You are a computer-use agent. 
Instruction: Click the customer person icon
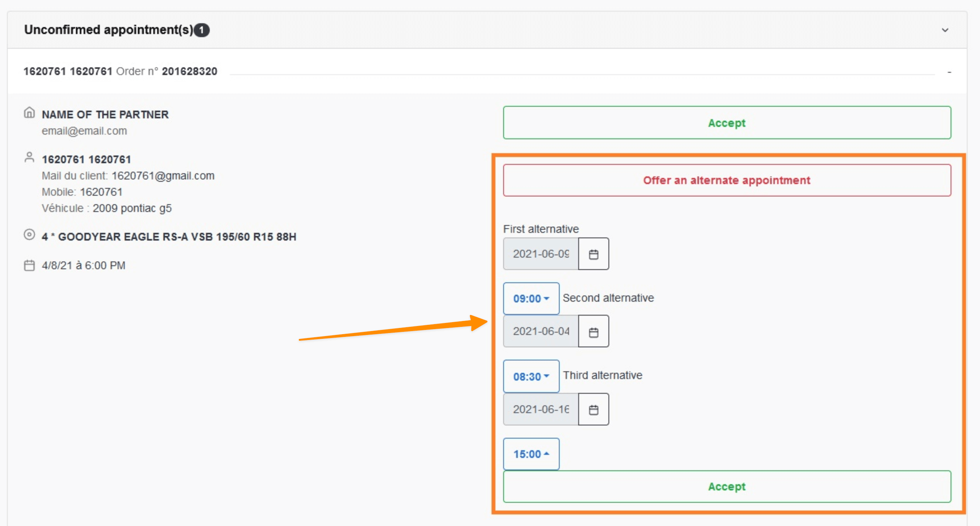[29, 157]
